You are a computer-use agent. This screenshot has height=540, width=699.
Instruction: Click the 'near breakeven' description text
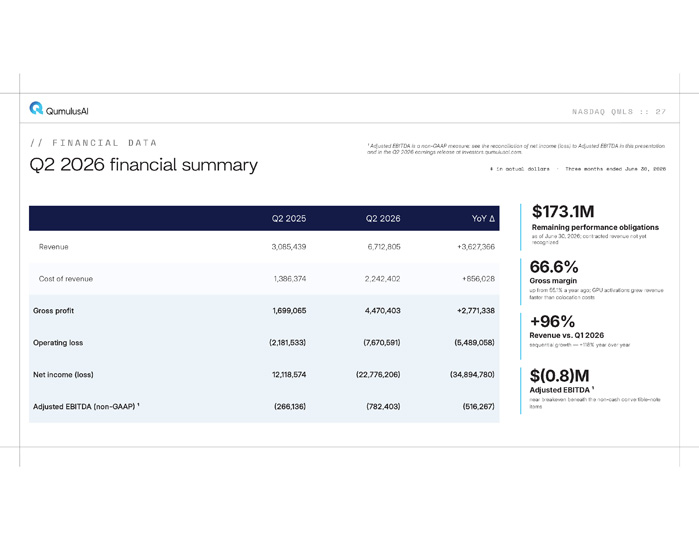click(595, 403)
